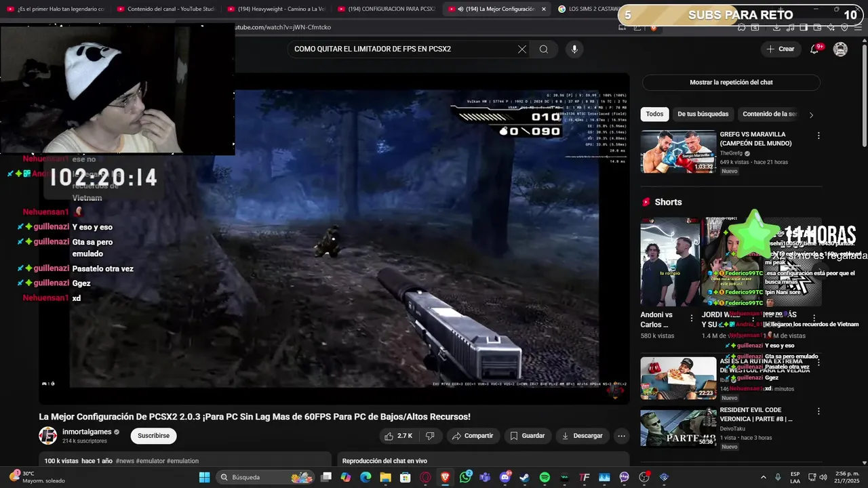Open options menu for Andoni vs Carlos short

[x=692, y=318]
